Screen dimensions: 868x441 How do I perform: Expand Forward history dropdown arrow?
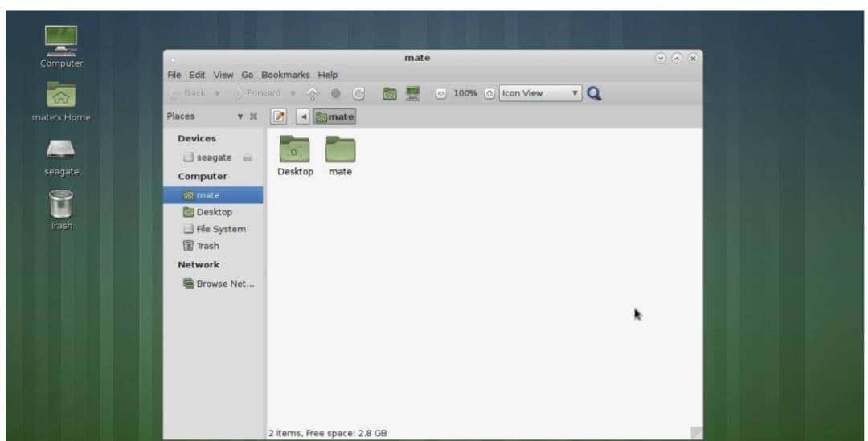293,93
